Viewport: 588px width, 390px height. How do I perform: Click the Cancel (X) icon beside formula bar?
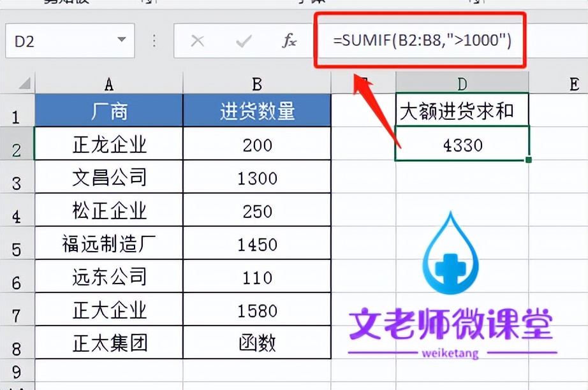tap(197, 40)
